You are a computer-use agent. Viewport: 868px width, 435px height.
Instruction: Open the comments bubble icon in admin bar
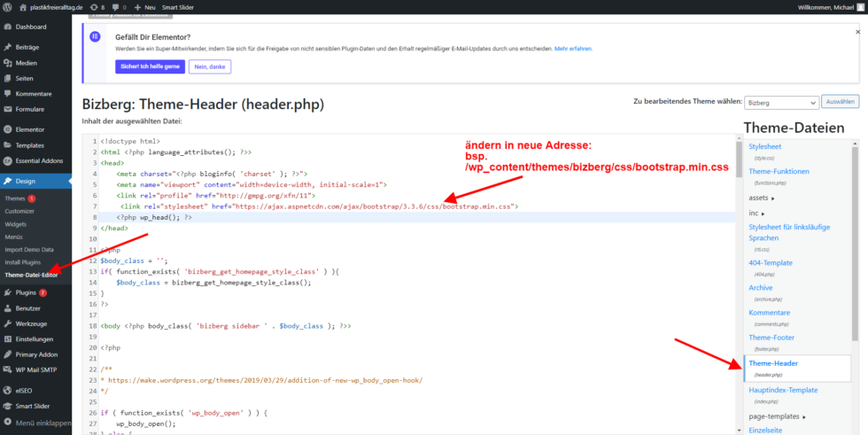(x=115, y=8)
